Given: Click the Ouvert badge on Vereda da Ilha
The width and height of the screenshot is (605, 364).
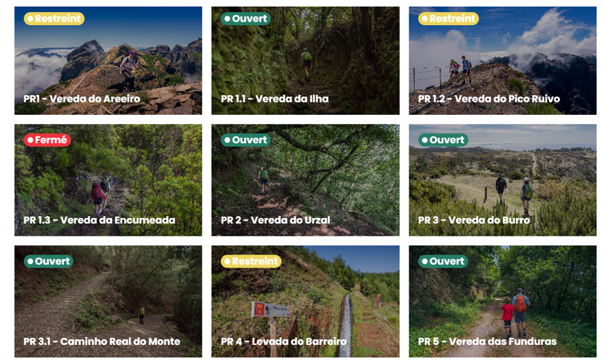Looking at the screenshot, I should coord(246,18).
